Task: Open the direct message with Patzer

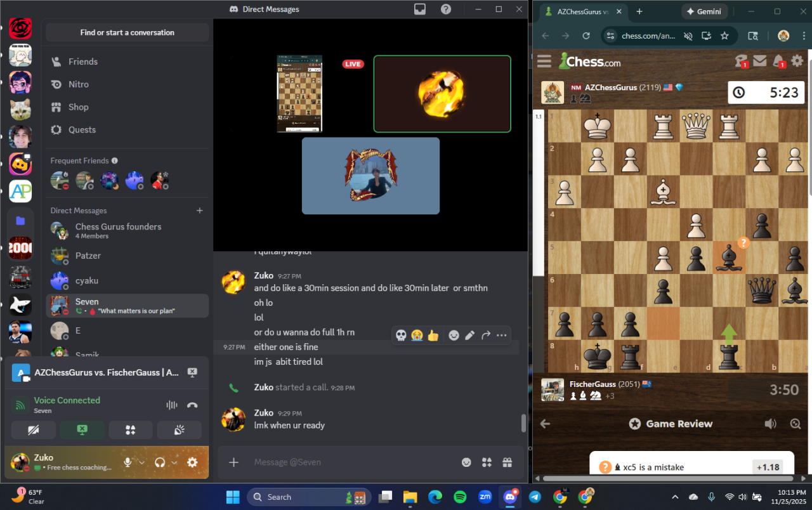Action: pos(127,256)
